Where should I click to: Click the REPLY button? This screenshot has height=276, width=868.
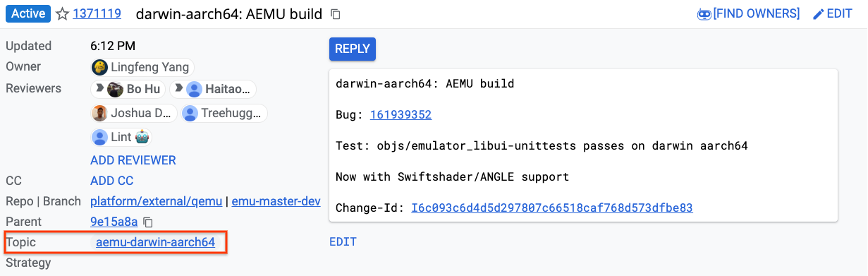(353, 49)
